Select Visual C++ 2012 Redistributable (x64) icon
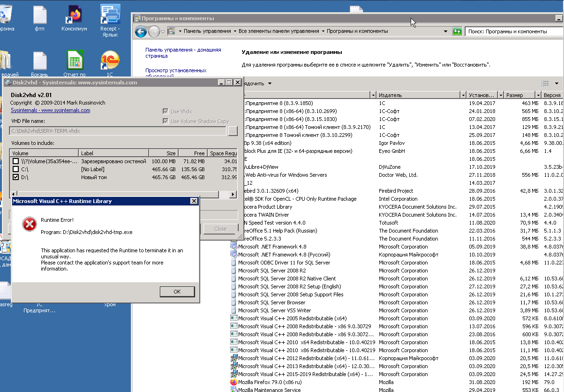The height and width of the screenshot is (392, 564). click(234, 358)
